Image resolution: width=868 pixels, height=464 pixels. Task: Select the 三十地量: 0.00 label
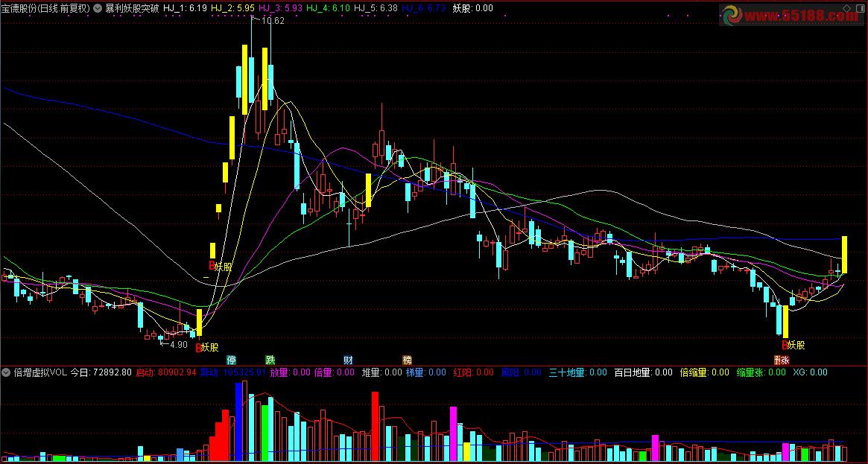pos(578,372)
